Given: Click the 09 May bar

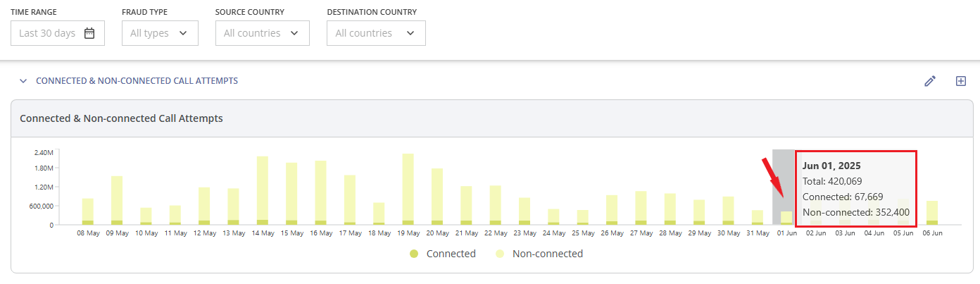Looking at the screenshot, I should (x=117, y=200).
